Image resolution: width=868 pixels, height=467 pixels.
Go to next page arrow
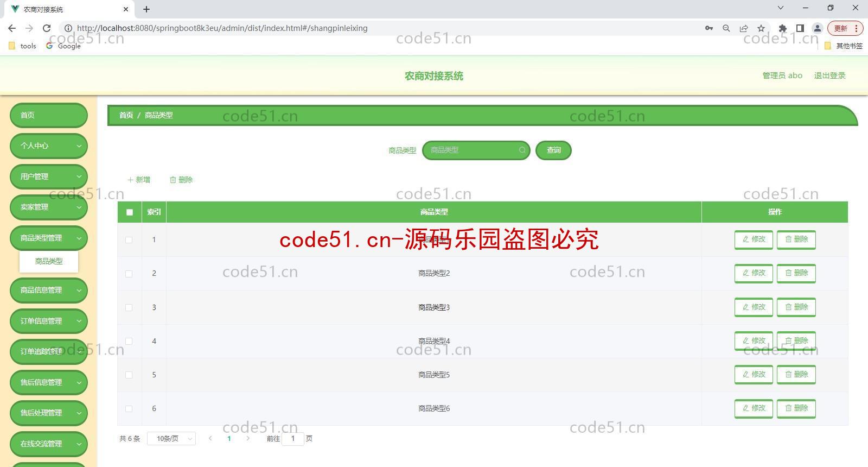[248, 439]
